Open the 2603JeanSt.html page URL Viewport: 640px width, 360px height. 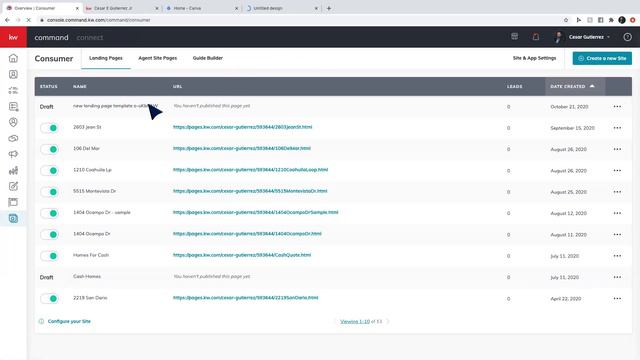[x=242, y=127]
